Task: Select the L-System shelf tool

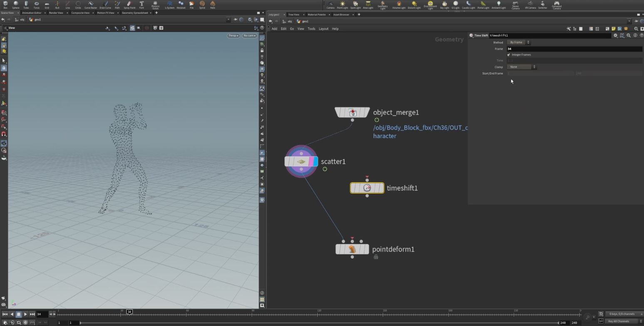Action: (x=169, y=5)
